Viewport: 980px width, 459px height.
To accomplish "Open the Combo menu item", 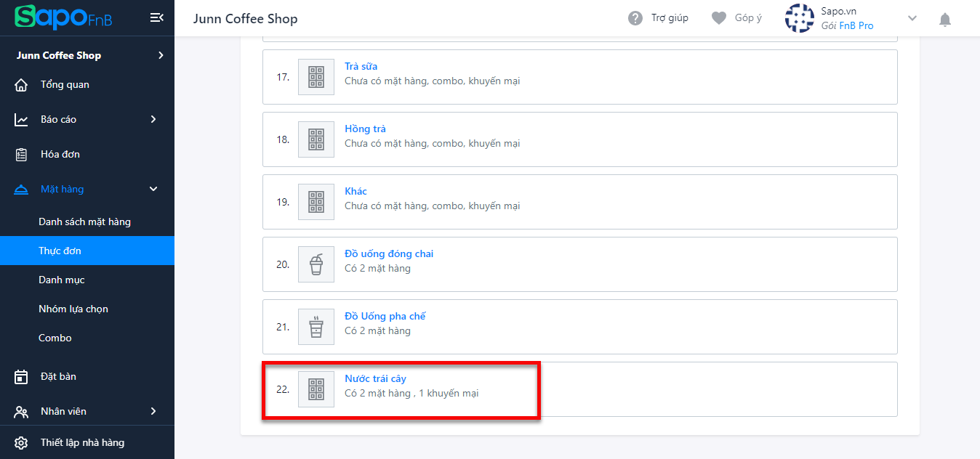I will [x=55, y=338].
